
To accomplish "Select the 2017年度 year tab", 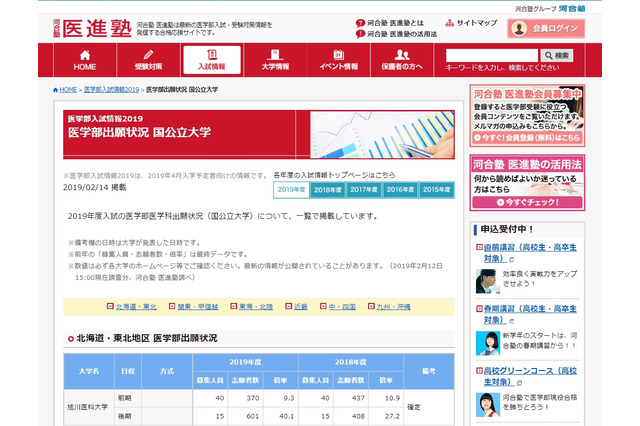I will point(364,190).
